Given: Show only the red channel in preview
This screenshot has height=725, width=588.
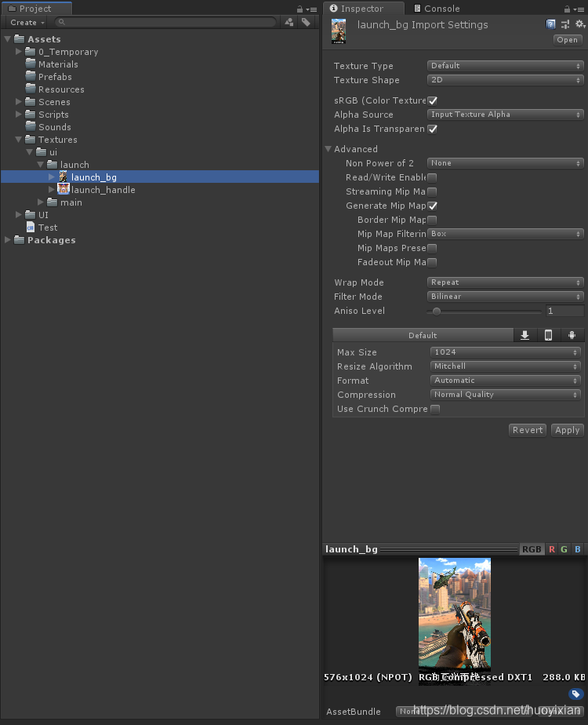Looking at the screenshot, I should pyautogui.click(x=553, y=549).
